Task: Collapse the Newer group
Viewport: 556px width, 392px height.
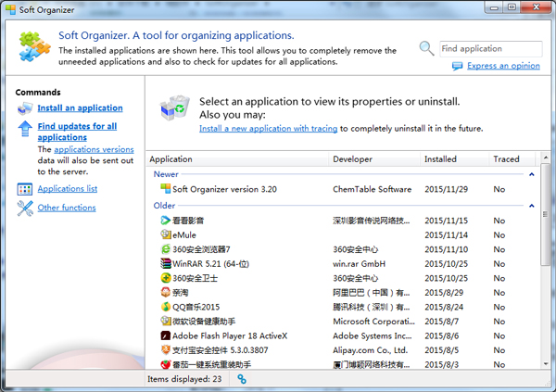Action: (x=532, y=174)
